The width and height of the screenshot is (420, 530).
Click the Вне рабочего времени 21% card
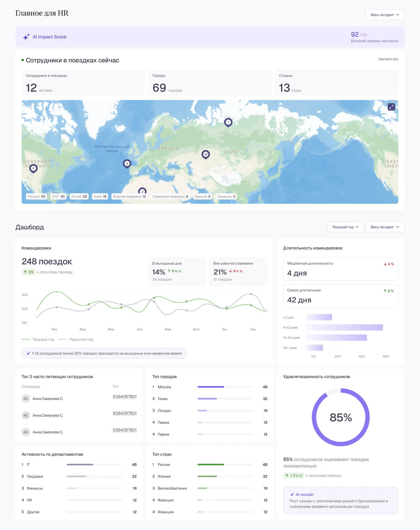point(238,272)
